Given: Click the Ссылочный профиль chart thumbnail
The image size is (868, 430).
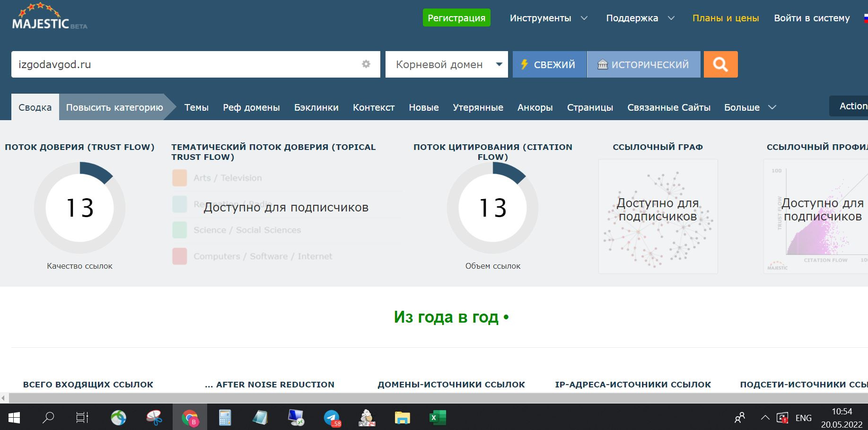Looking at the screenshot, I should [815, 216].
